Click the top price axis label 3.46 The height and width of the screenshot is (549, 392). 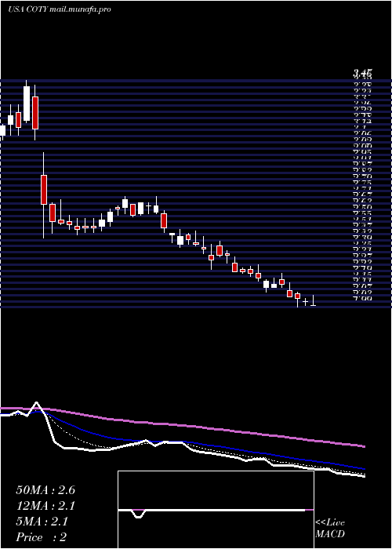[x=362, y=74]
